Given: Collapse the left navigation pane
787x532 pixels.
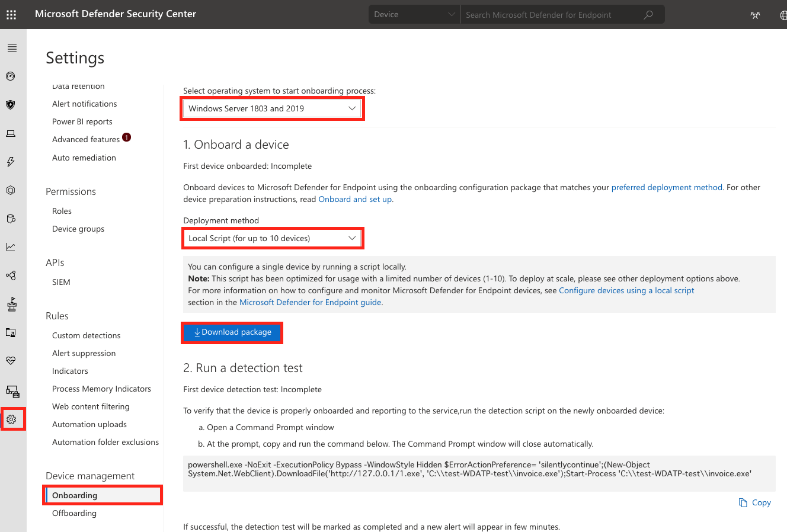Looking at the screenshot, I should 12,47.
